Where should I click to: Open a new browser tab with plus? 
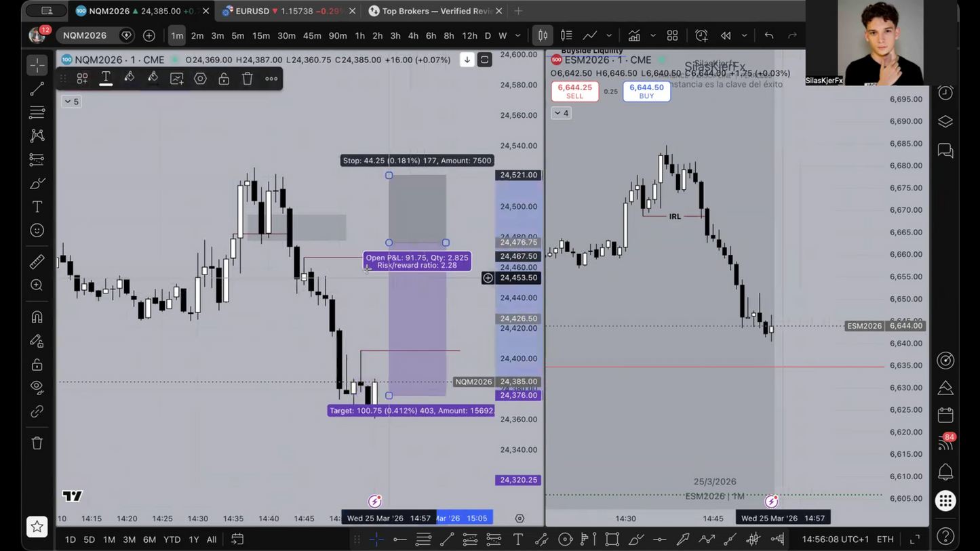(x=518, y=11)
